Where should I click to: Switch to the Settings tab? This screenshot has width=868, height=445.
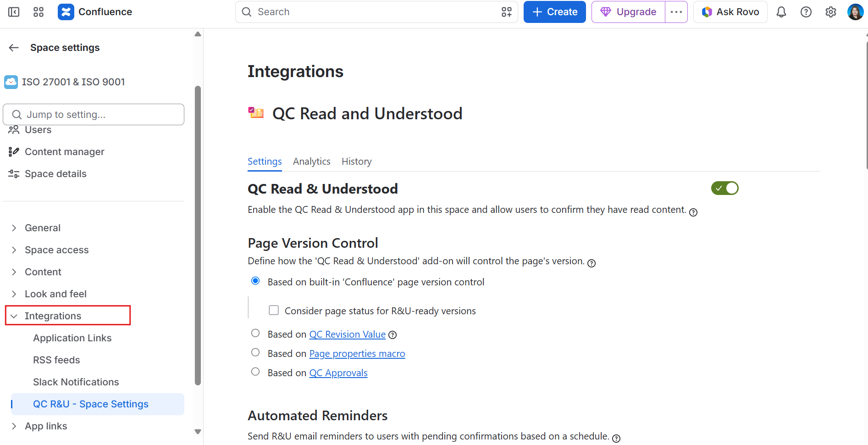pos(265,161)
